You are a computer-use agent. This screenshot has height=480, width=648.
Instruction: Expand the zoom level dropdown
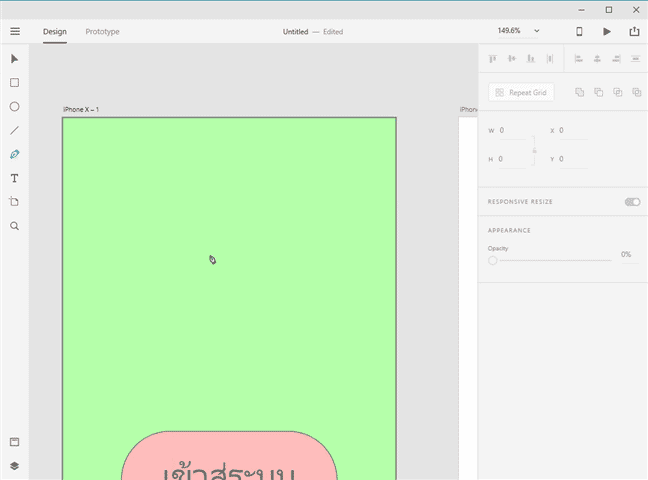(536, 31)
